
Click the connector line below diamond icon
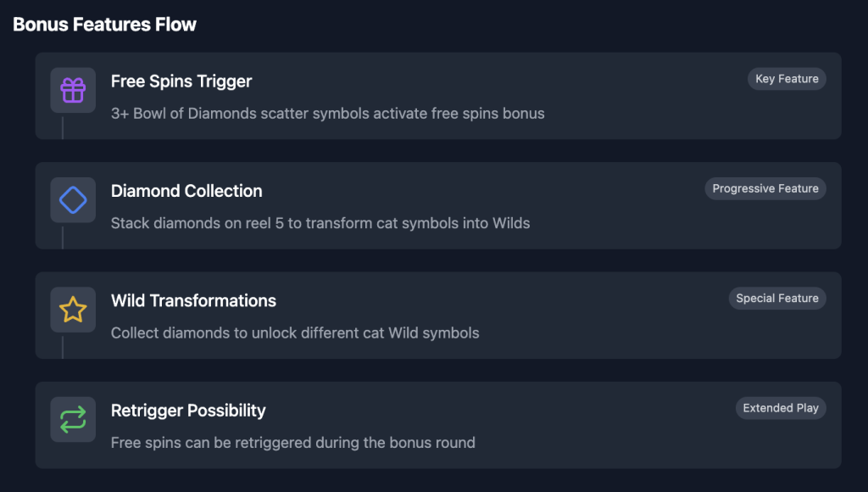pyautogui.click(x=63, y=238)
